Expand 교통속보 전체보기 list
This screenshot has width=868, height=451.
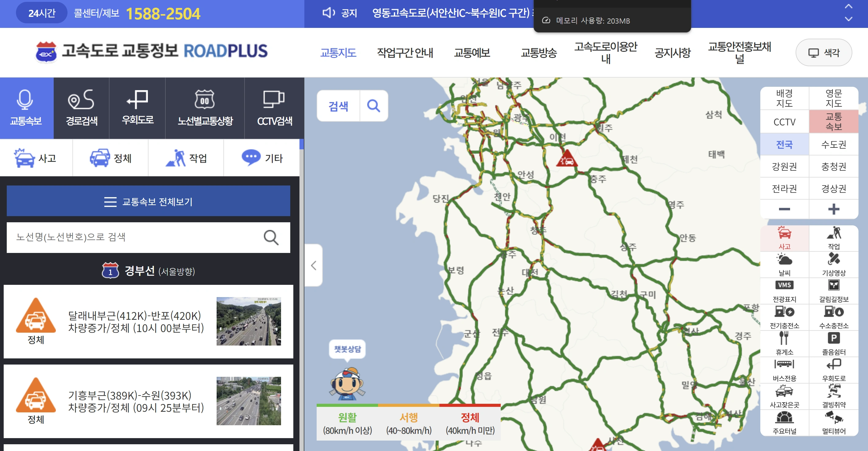coord(148,201)
